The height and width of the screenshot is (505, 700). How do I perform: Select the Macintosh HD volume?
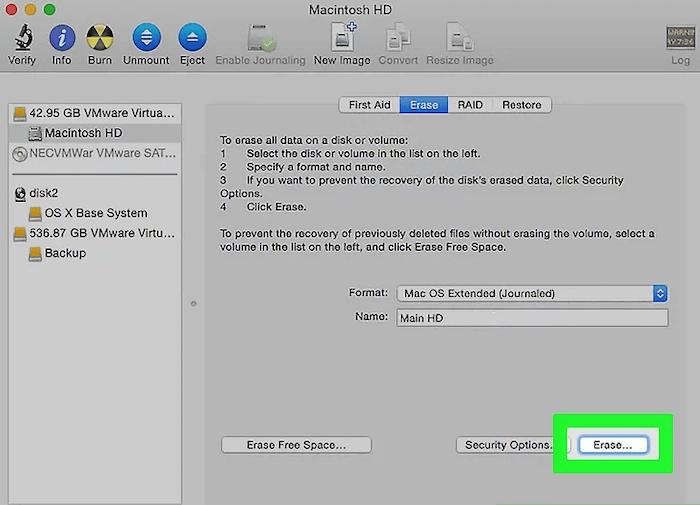[x=95, y=133]
